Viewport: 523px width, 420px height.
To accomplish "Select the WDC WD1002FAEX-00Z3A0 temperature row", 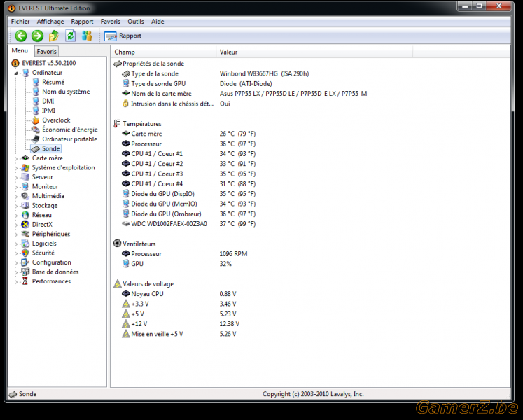I will pyautogui.click(x=188, y=224).
